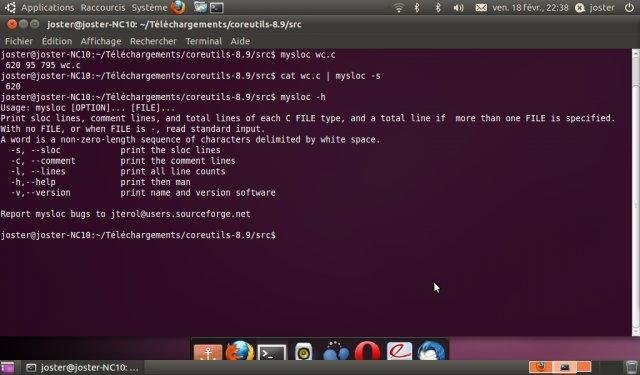Click the '-c, --comment' option line
640x375 pixels.
[x=123, y=161]
